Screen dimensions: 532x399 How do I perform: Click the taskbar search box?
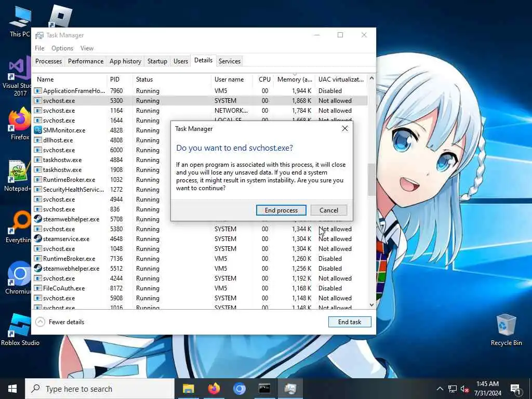tap(100, 389)
